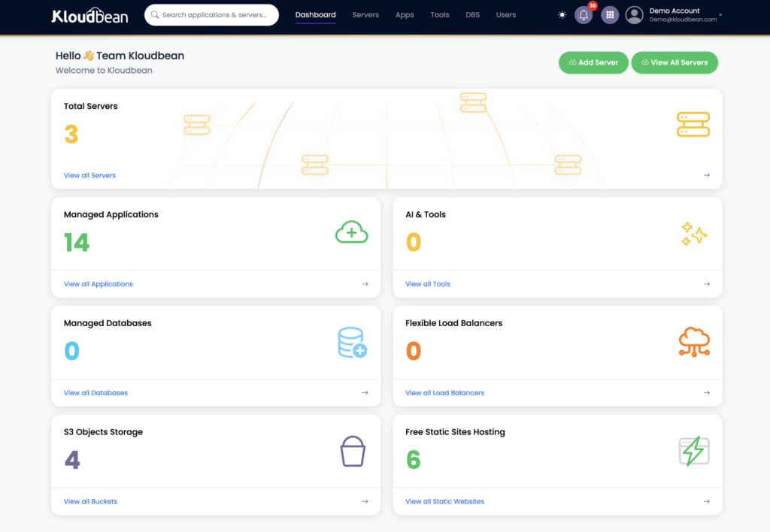The width and height of the screenshot is (770, 532).
Task: Click the arrow beside View all Buckets
Action: click(365, 502)
